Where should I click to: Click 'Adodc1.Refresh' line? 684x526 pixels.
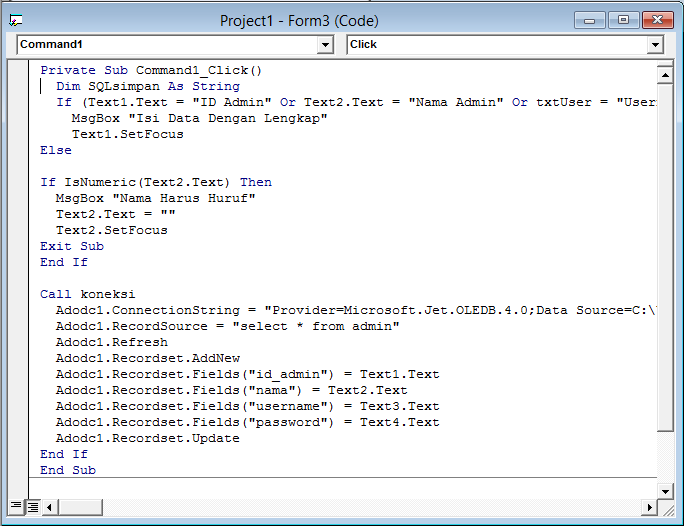112,342
